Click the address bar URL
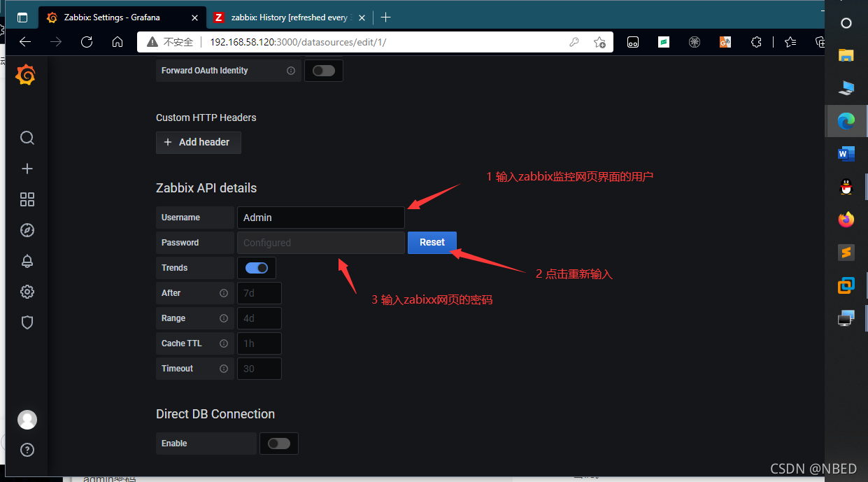 coord(298,42)
